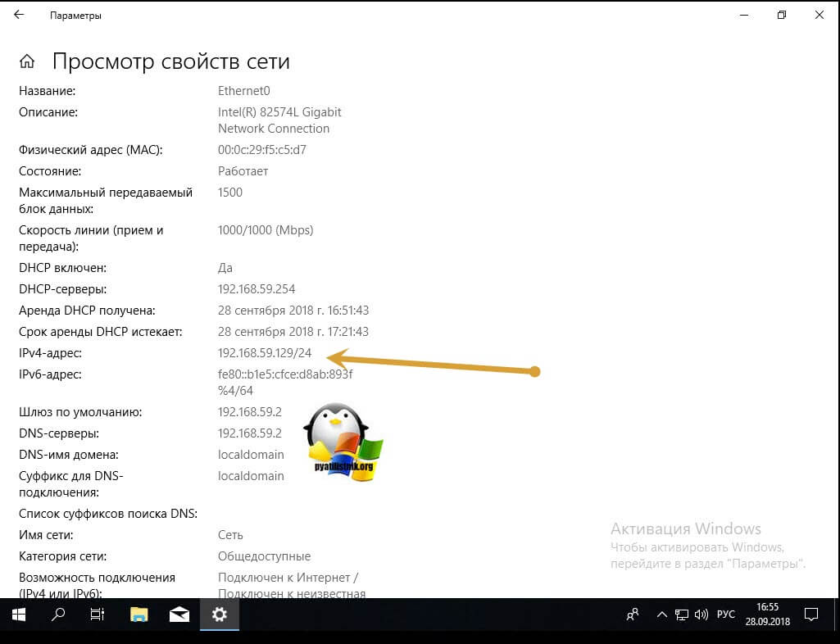Click the Settings gear on taskbar
This screenshot has height=644, width=840.
[x=219, y=615]
